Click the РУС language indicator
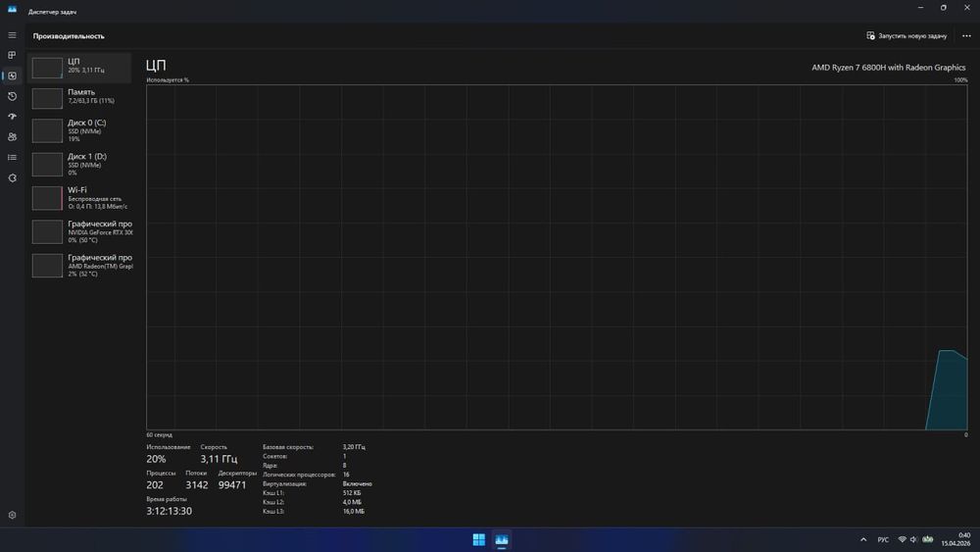980x552 pixels. [883, 539]
